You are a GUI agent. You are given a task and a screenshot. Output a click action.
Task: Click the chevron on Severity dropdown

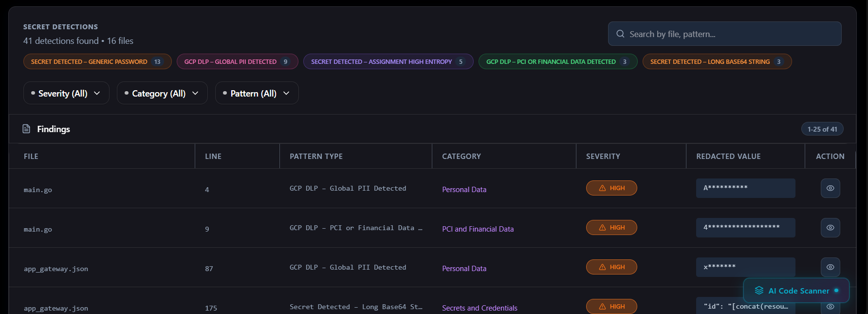(97, 93)
